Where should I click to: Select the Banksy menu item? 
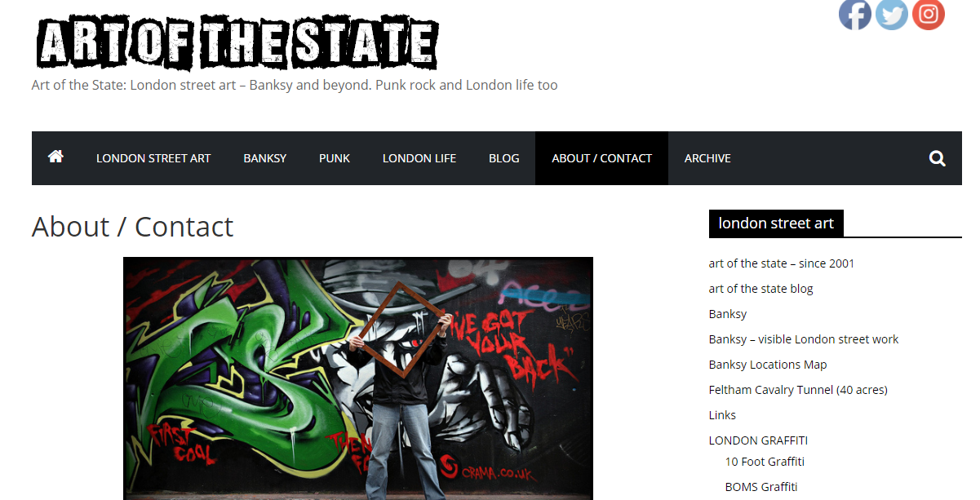[x=264, y=158]
